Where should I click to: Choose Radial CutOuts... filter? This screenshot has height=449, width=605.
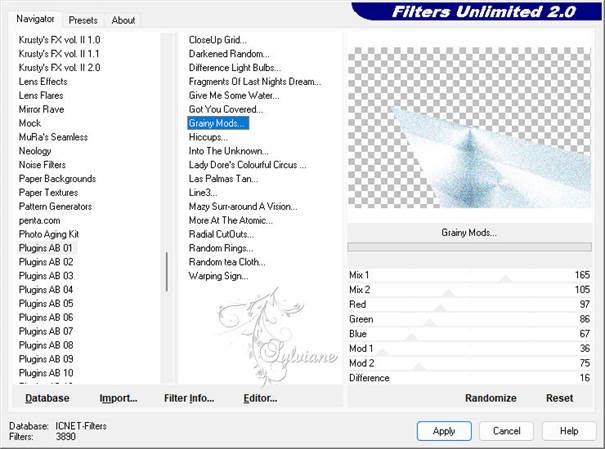221,234
